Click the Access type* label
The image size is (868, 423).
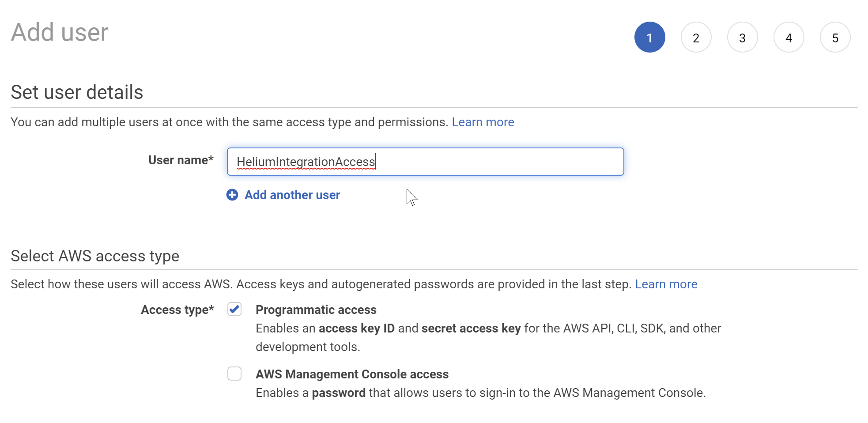click(x=177, y=310)
